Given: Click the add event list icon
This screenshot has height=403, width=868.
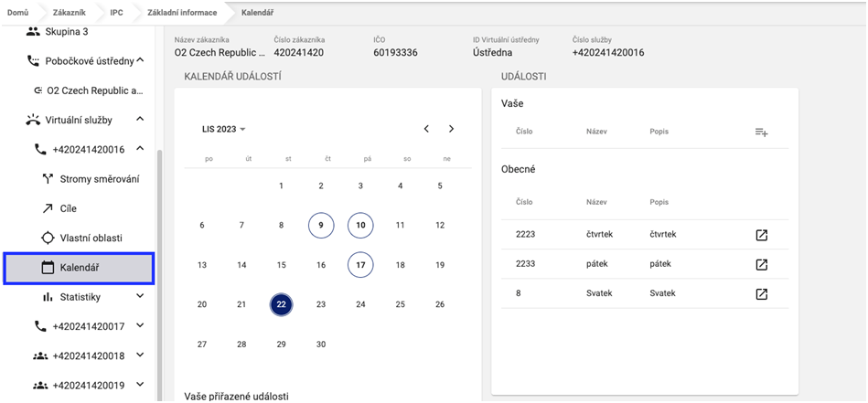Looking at the screenshot, I should tap(761, 133).
